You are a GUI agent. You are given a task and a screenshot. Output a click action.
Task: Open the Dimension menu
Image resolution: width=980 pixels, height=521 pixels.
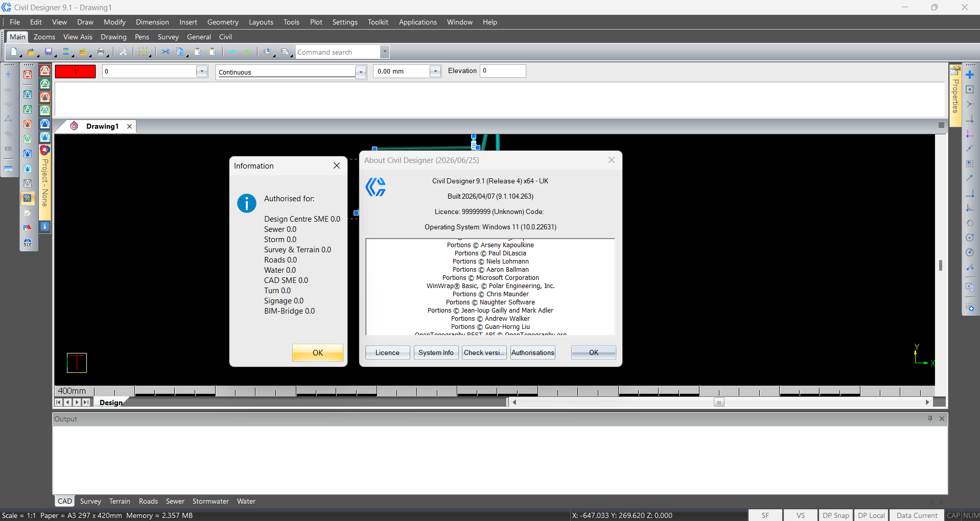tap(152, 22)
